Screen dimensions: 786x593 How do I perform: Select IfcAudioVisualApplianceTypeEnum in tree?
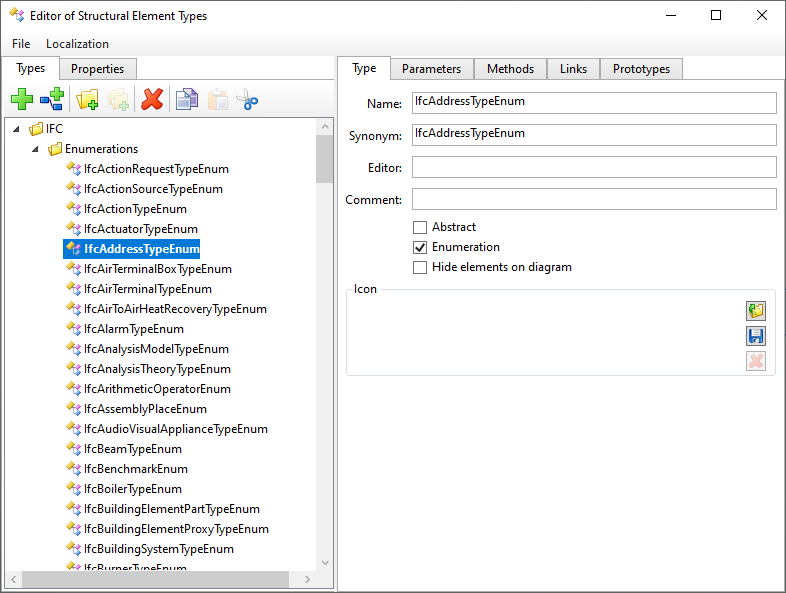(x=176, y=429)
